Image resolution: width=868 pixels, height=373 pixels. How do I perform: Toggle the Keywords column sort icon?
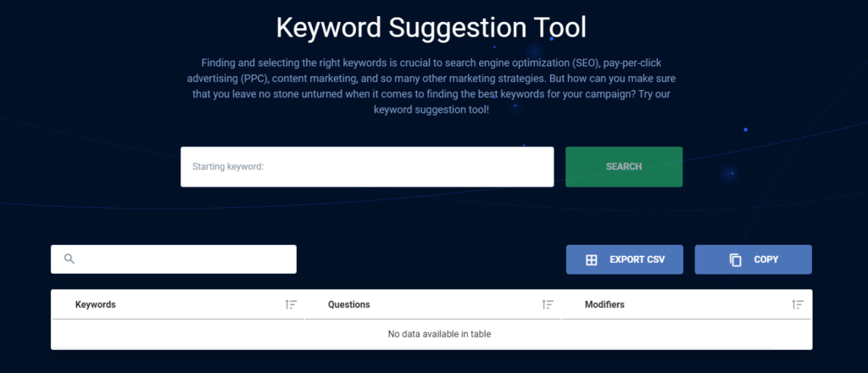[x=292, y=304]
